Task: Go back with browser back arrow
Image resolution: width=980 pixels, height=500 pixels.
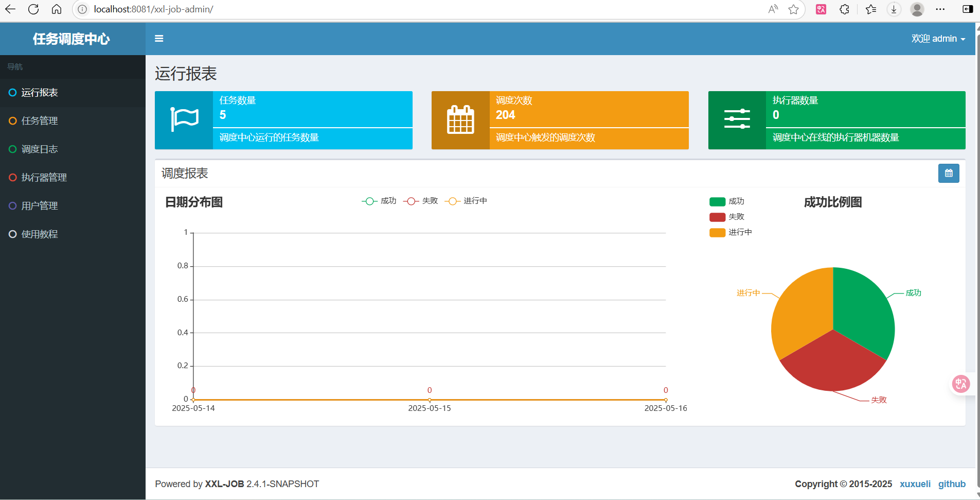Action: pyautogui.click(x=10, y=9)
